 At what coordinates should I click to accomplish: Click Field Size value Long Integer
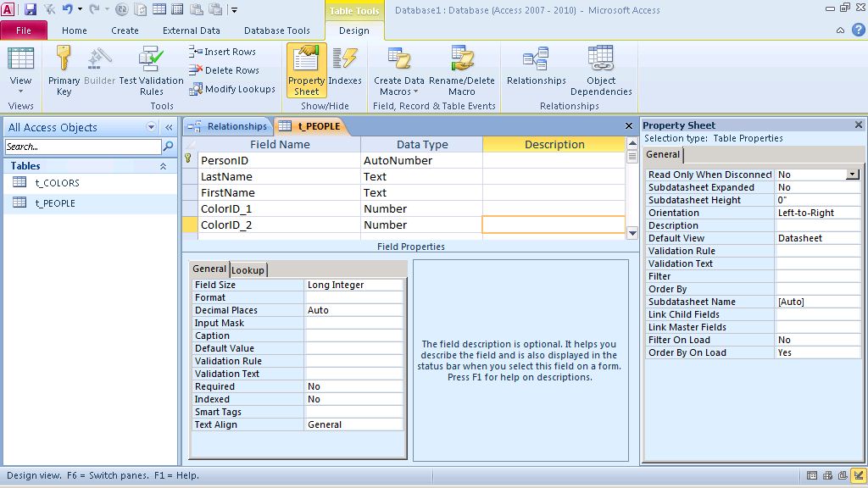[x=354, y=285]
